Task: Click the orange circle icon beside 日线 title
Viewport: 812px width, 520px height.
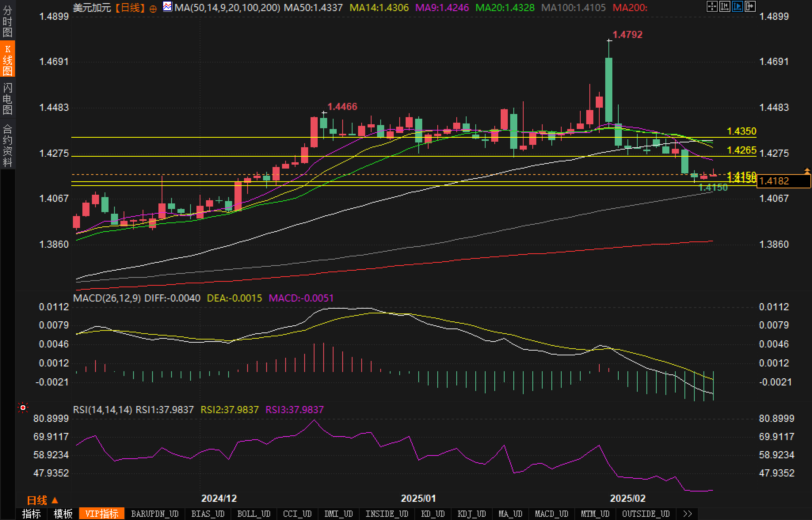Action: pyautogui.click(x=153, y=9)
